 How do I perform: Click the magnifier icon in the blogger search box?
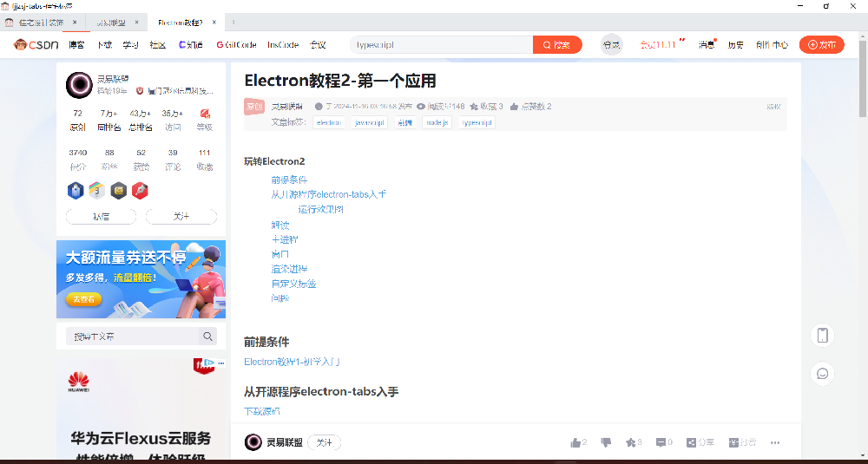coord(207,337)
